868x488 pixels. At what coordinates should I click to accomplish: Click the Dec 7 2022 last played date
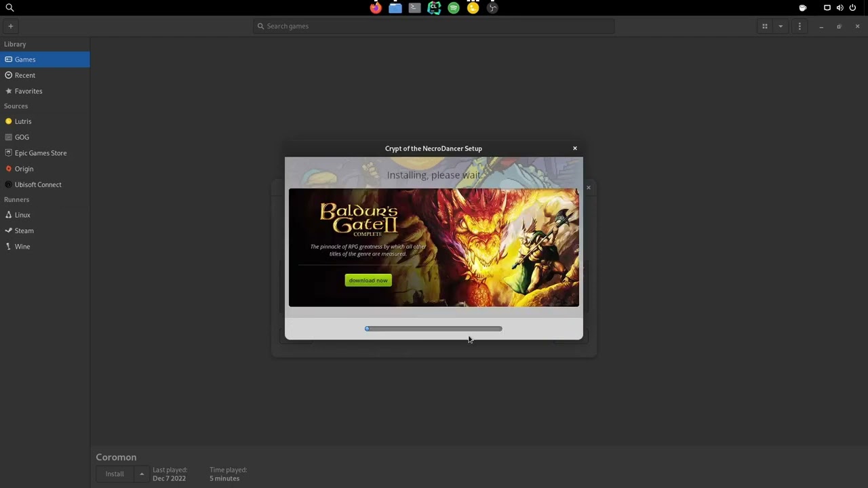(169, 479)
